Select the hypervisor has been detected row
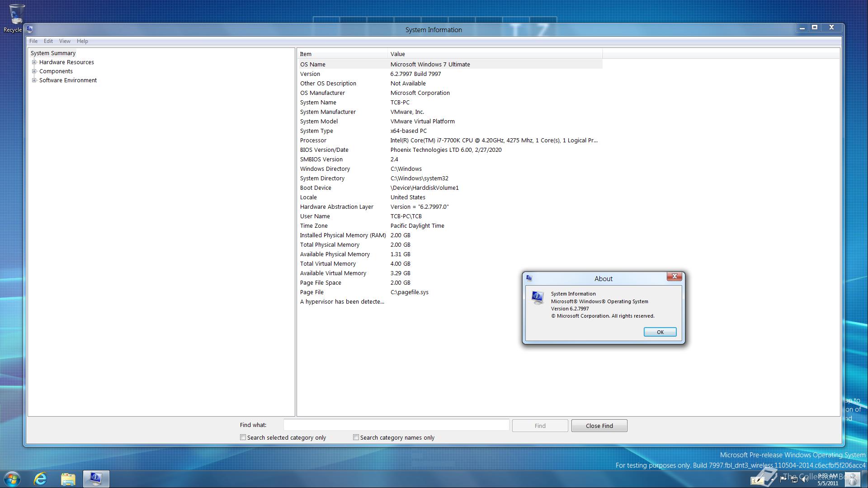Image resolution: width=868 pixels, height=488 pixels. click(x=450, y=302)
